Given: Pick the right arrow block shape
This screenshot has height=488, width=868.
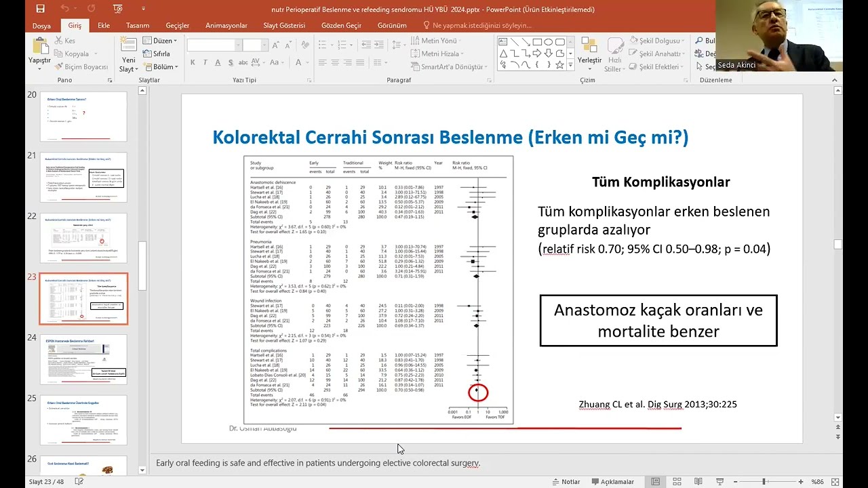Looking at the screenshot, I should (x=537, y=53).
